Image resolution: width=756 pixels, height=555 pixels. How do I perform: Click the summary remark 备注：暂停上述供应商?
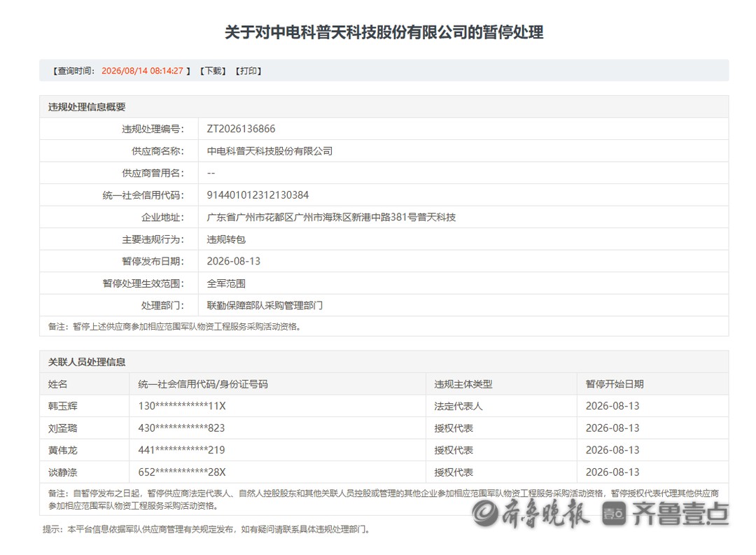click(175, 327)
